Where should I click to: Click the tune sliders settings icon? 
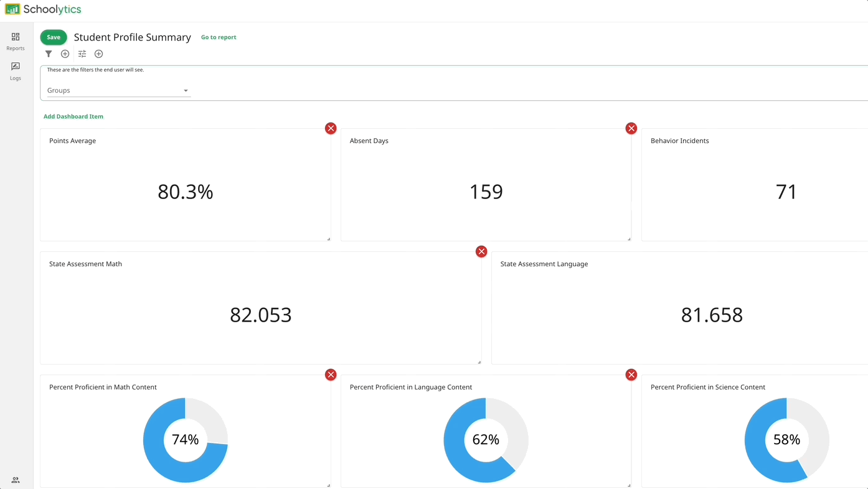pos(82,54)
